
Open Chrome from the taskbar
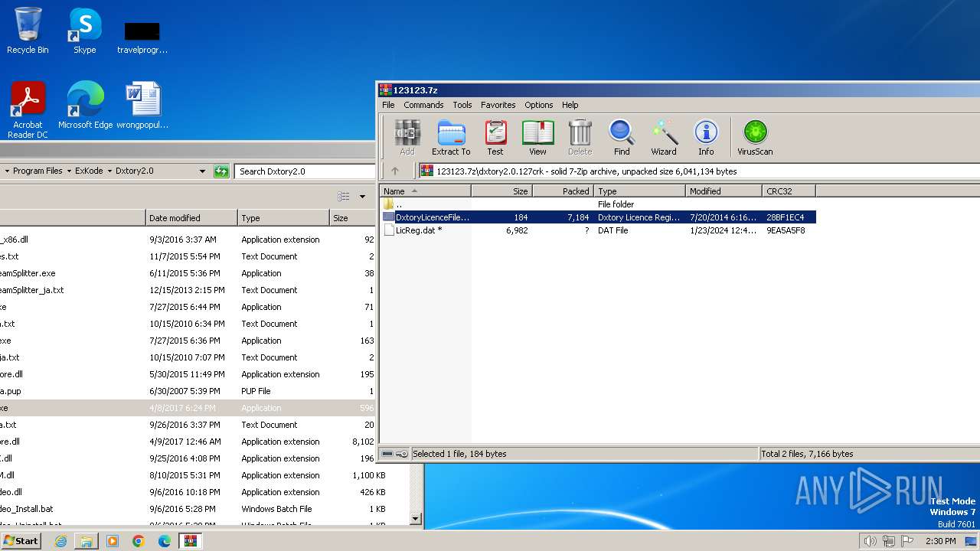point(138,541)
